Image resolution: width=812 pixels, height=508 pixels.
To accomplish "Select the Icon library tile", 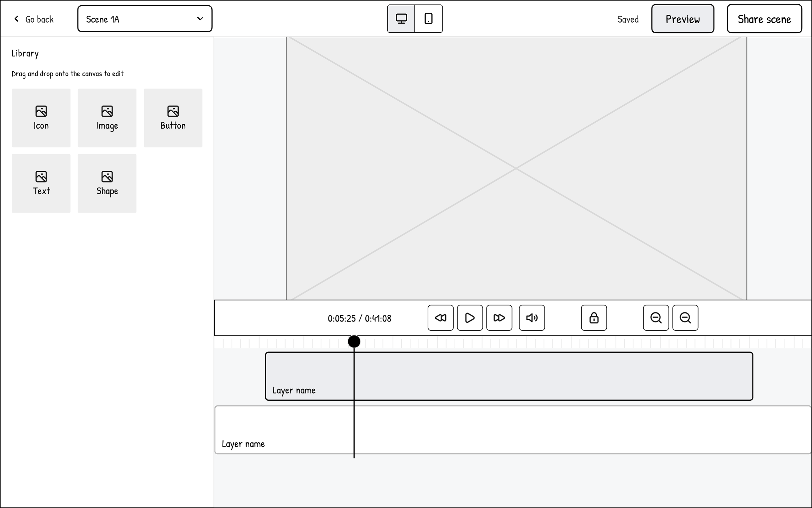I will point(41,118).
